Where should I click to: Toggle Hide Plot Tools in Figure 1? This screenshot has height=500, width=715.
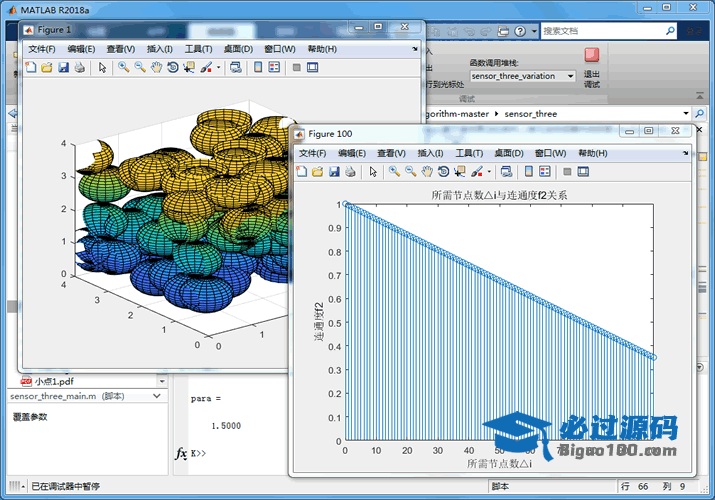pyautogui.click(x=296, y=67)
